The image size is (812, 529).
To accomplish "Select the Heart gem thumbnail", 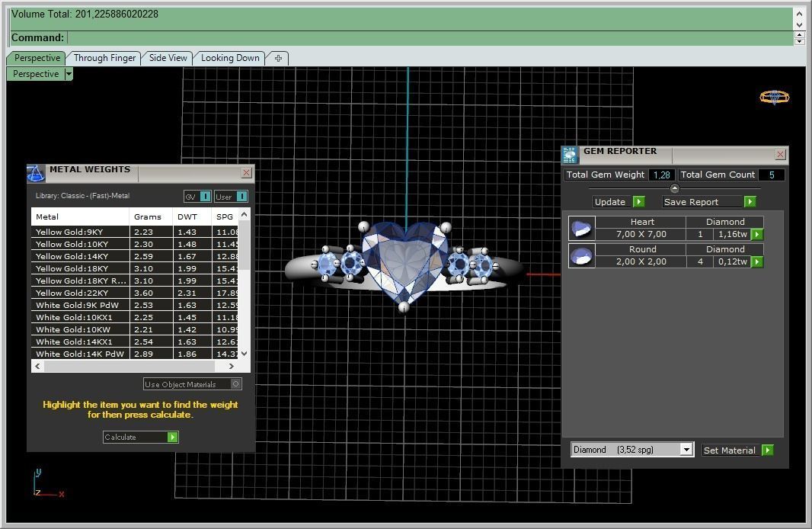I will (581, 229).
